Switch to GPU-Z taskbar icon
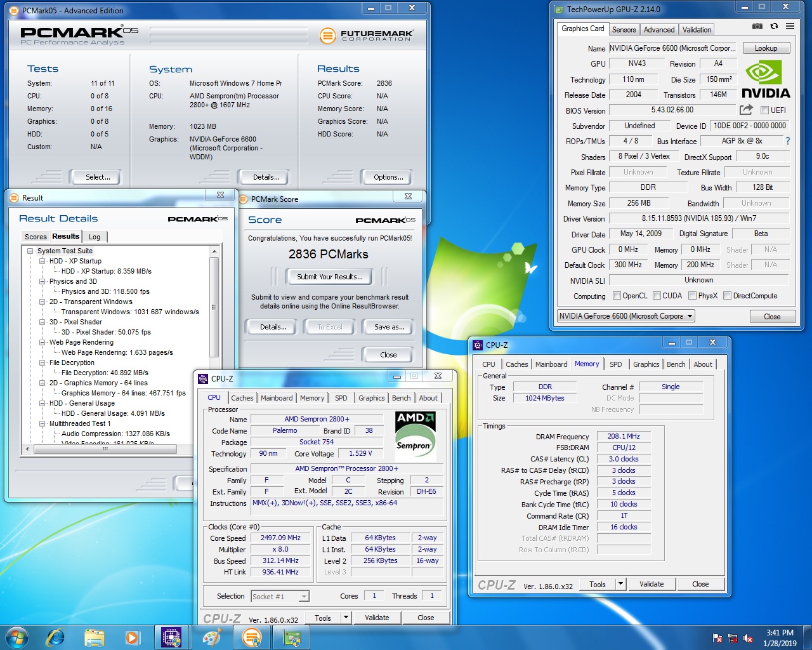 (x=291, y=637)
